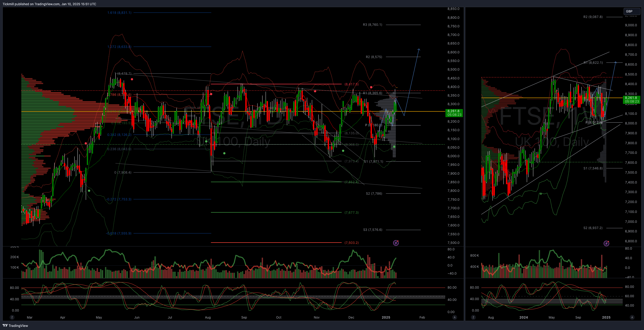Click the Tickmill published on TradingView.com header
Viewport: 644px width, 330px height.
point(49,4)
